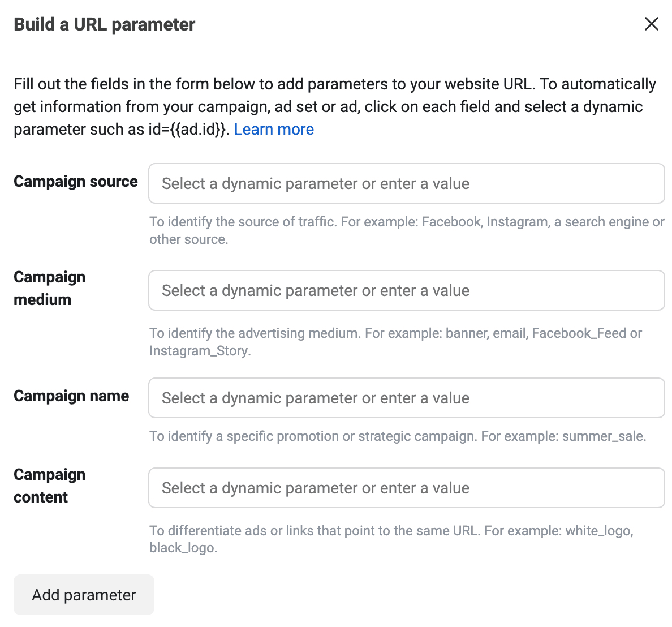Click the Campaign medium label
Image resolution: width=672 pixels, height=627 pixels.
click(50, 288)
